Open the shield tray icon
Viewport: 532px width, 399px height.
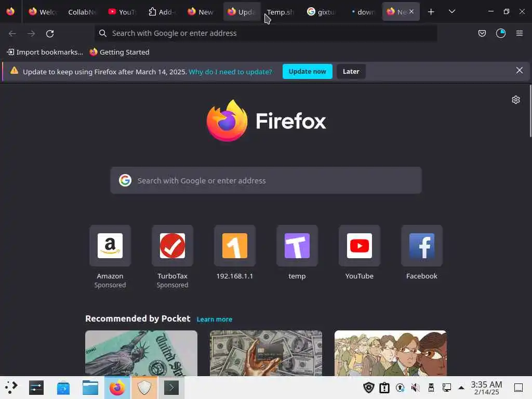(x=368, y=388)
